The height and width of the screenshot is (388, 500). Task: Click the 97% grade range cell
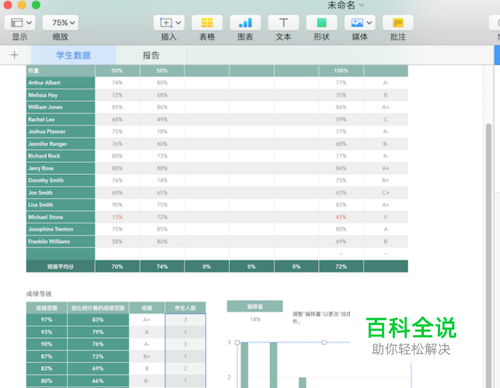47,320
